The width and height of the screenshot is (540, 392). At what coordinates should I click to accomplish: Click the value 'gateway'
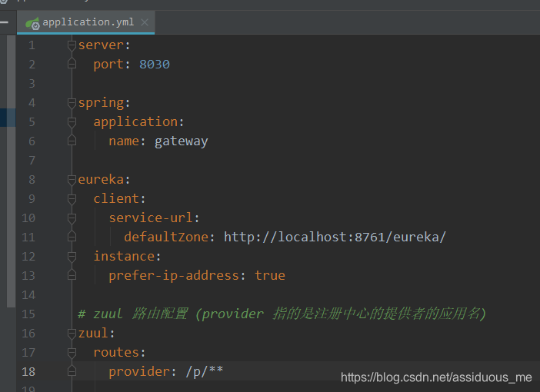coord(181,141)
